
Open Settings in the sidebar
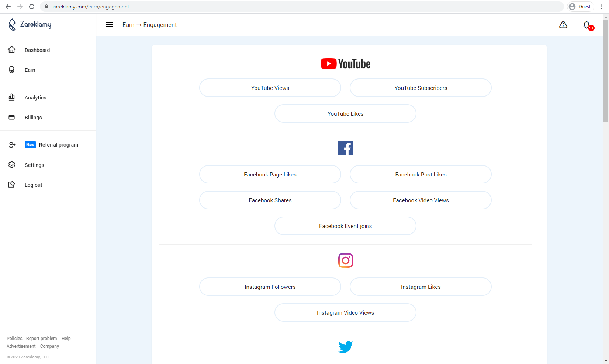coord(34,165)
